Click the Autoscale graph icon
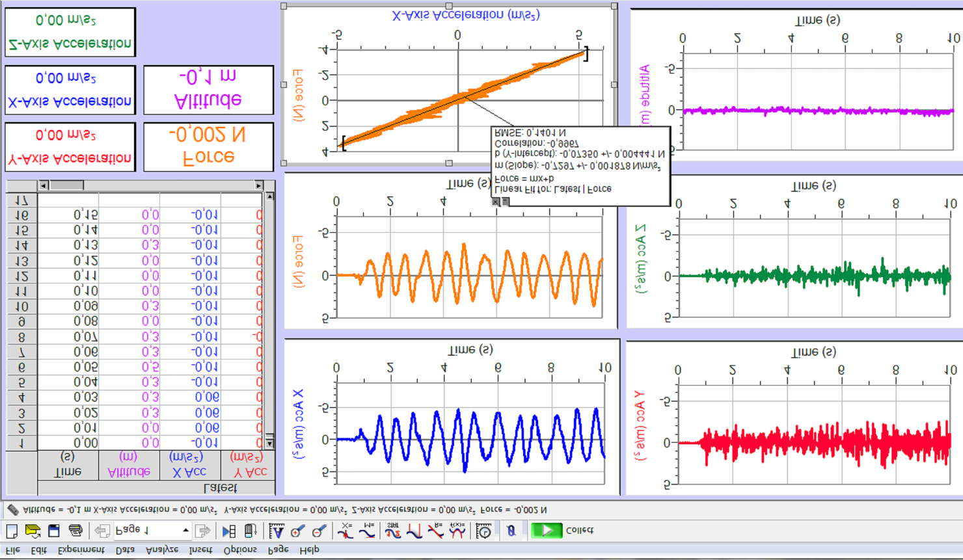The image size is (963, 560). (277, 531)
